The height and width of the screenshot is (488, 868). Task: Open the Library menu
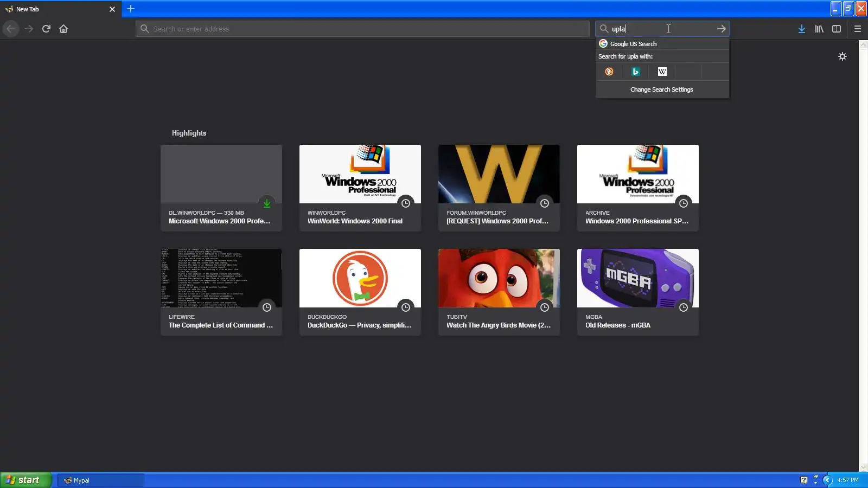(819, 29)
